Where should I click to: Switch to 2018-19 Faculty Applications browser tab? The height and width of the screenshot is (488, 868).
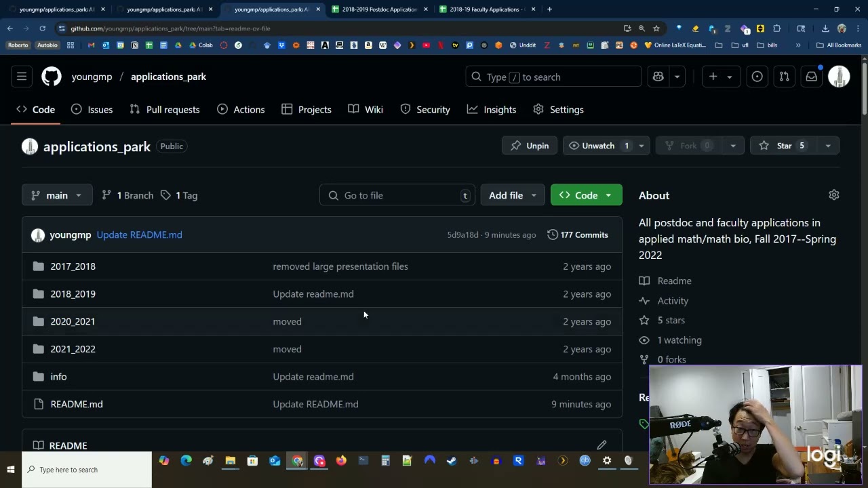487,9
